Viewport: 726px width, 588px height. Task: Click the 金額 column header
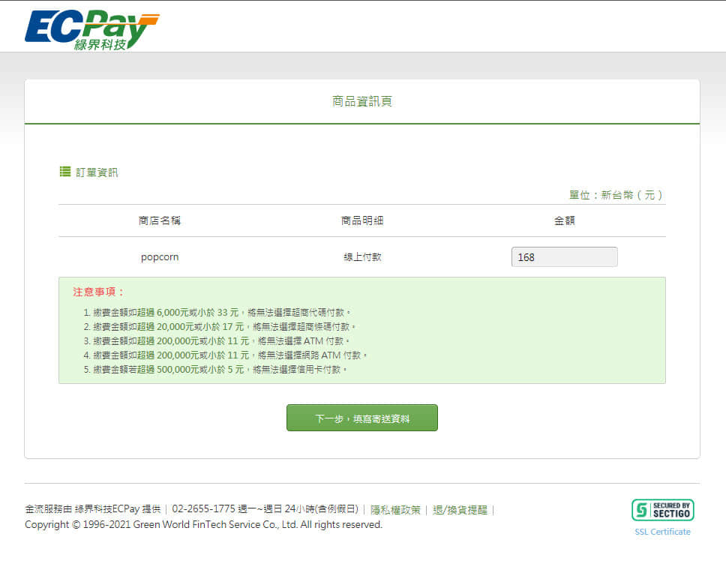click(x=565, y=220)
